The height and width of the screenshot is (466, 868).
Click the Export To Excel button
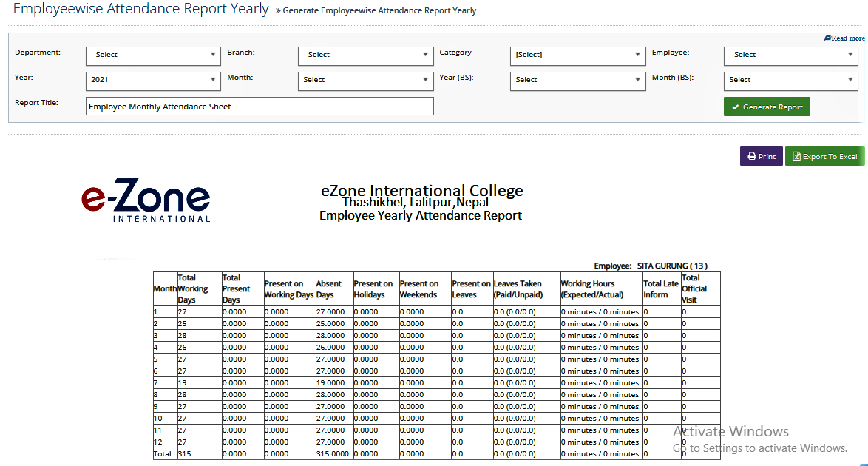click(x=824, y=156)
